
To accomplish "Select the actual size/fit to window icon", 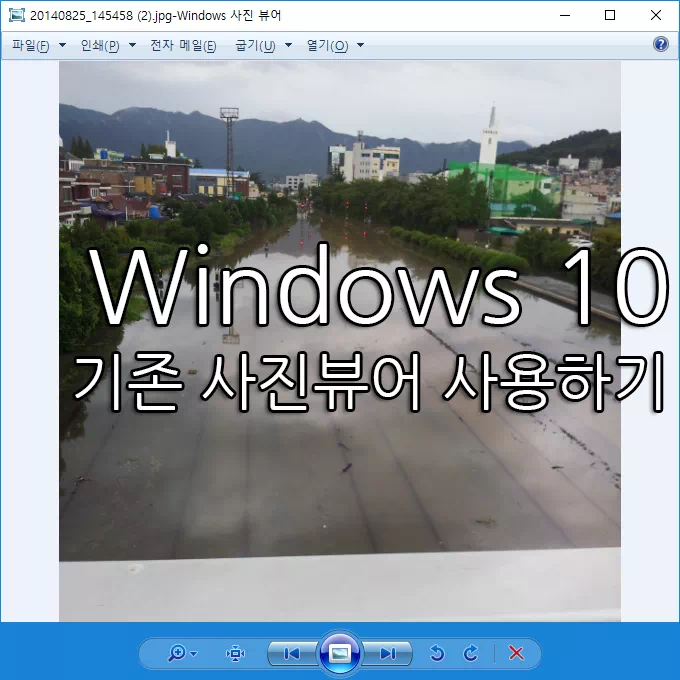I will tap(235, 654).
